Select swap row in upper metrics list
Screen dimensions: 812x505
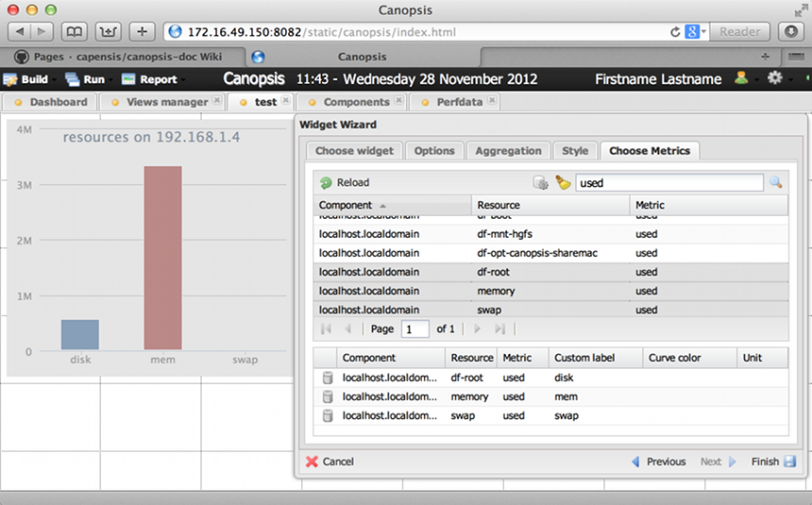[551, 310]
